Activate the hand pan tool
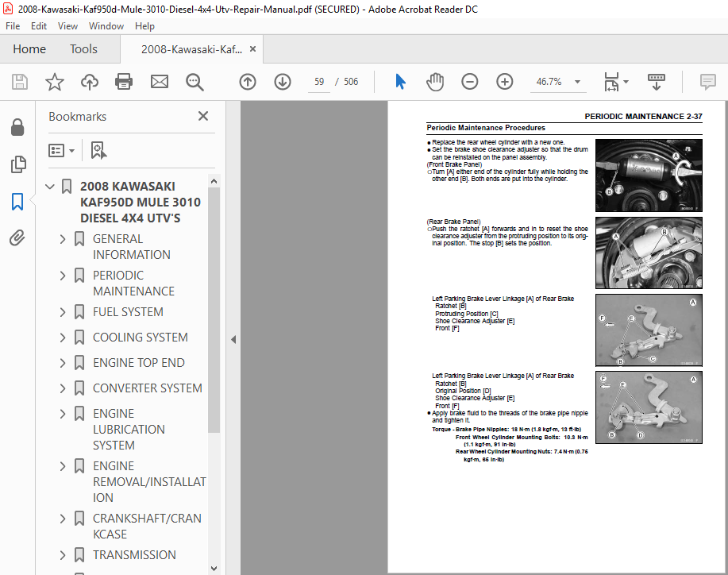728x575 pixels. [x=435, y=83]
